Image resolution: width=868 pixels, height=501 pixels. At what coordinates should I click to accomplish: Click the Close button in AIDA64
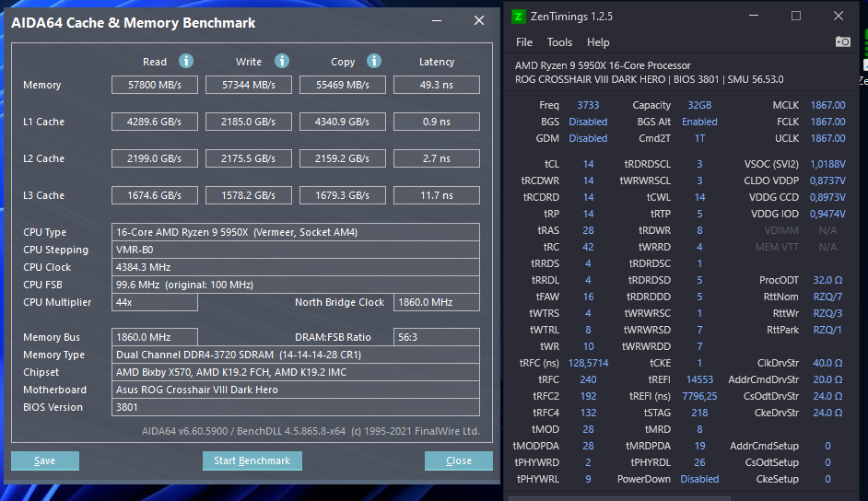(458, 460)
